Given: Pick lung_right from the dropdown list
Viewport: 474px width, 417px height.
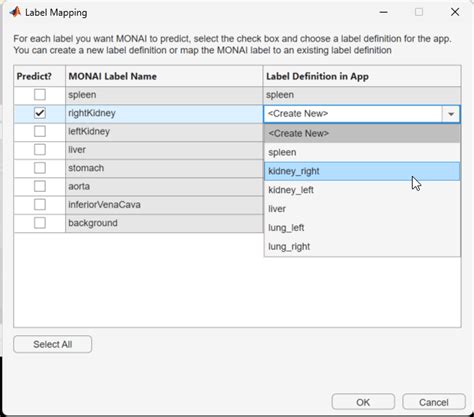Looking at the screenshot, I should click(x=362, y=247).
